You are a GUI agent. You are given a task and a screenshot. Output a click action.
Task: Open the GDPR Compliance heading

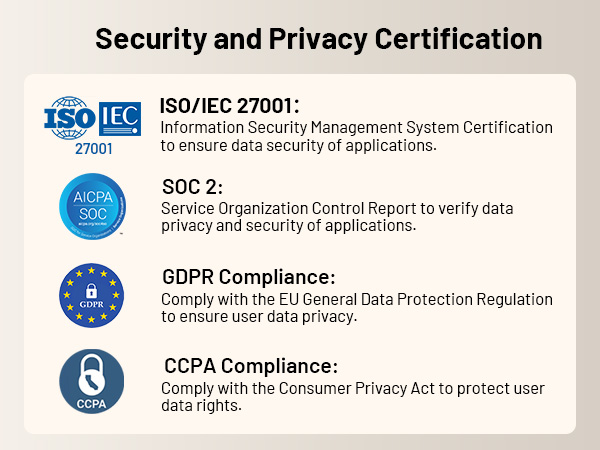(248, 277)
